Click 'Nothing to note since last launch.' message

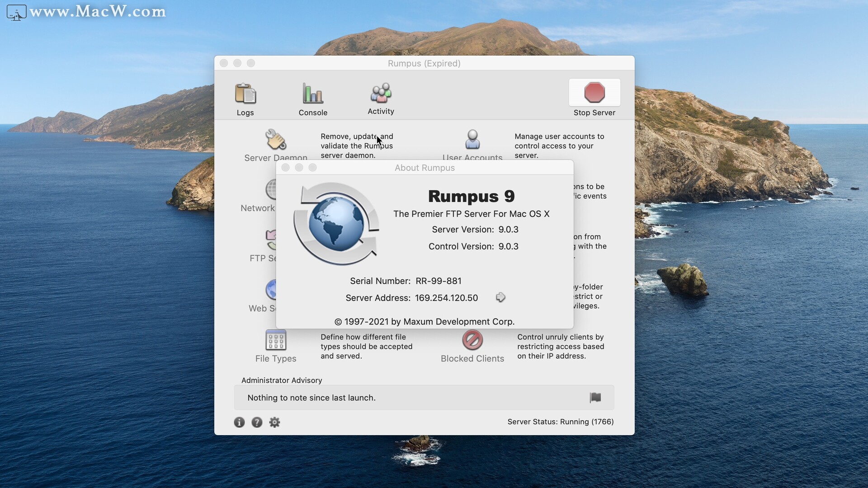311,398
